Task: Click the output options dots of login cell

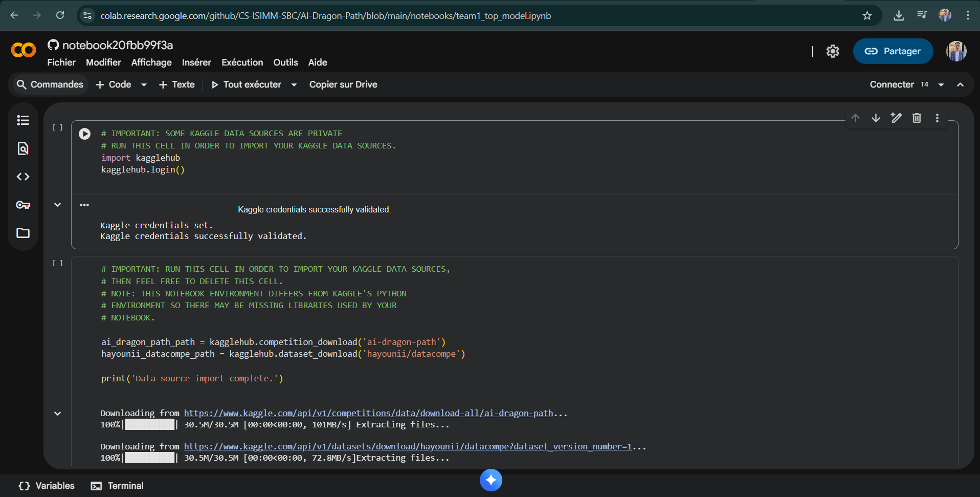Action: tap(84, 205)
